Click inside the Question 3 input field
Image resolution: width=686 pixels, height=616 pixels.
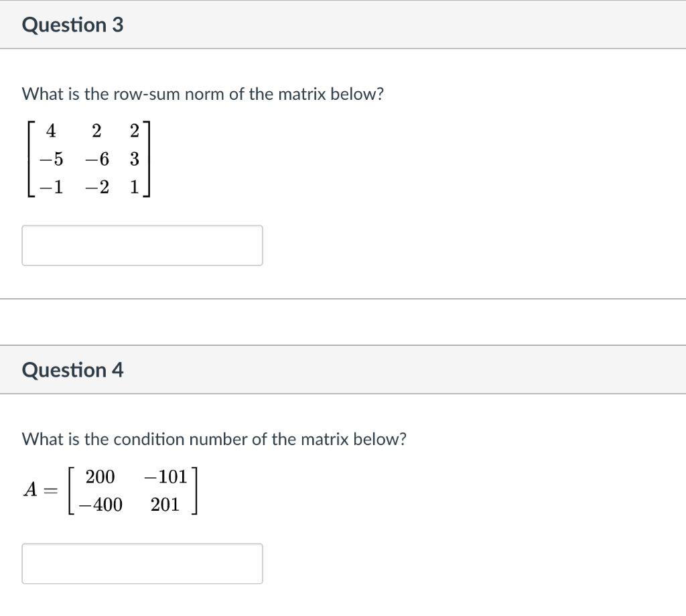(143, 245)
